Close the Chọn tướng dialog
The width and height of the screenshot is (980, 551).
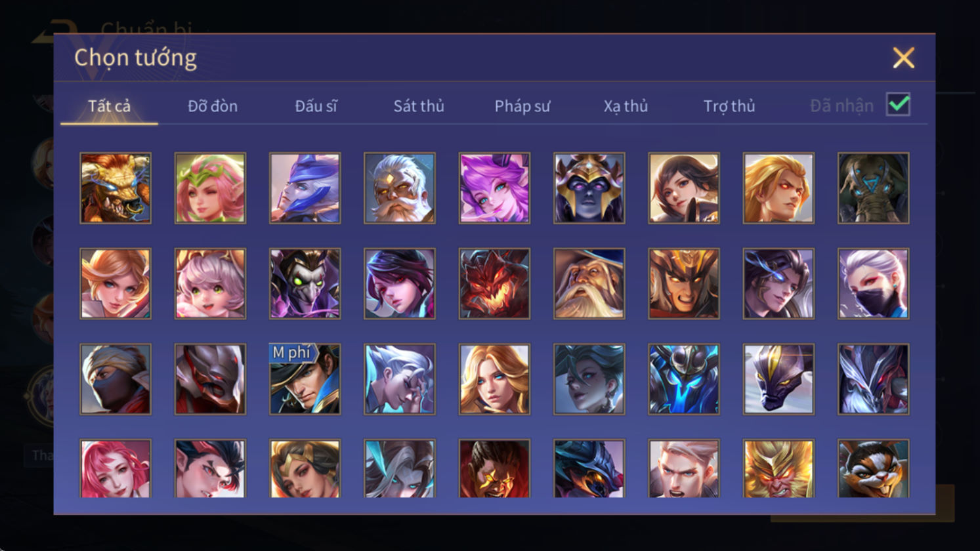[903, 58]
